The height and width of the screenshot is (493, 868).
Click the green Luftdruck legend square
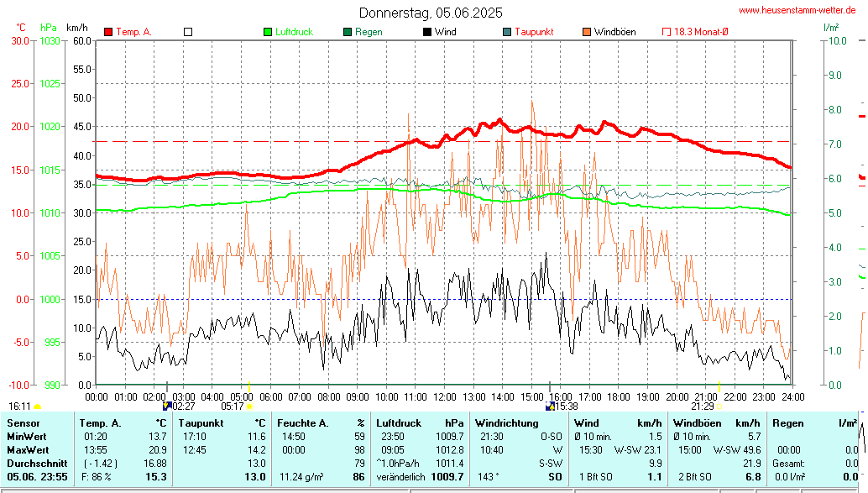coord(268,32)
